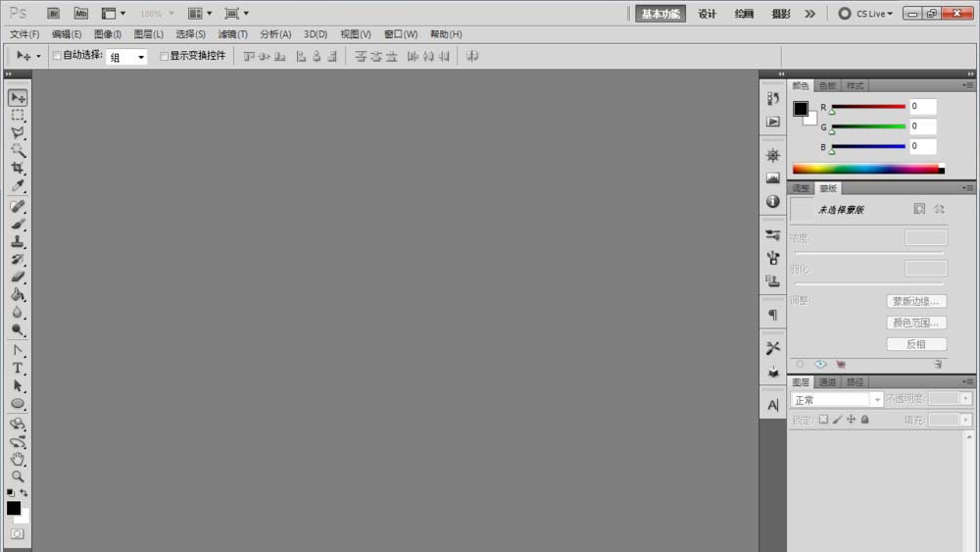Select the Paint Bucket tool
980x552 pixels.
click(18, 294)
